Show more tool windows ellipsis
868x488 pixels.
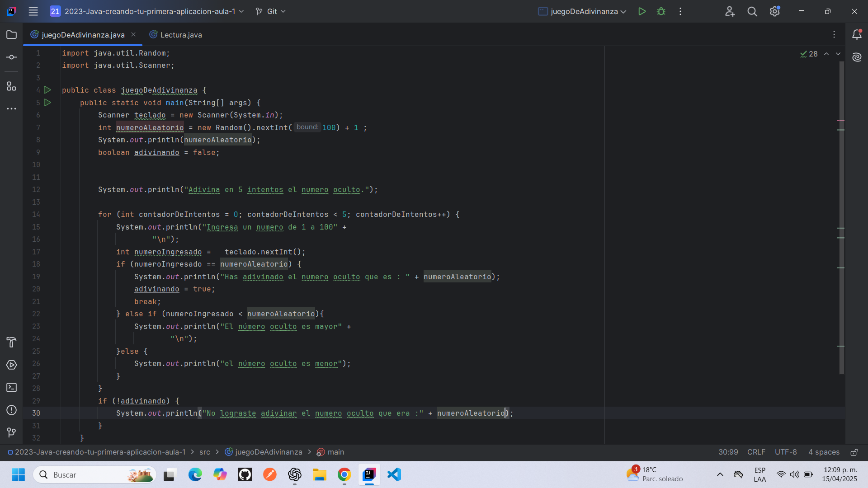point(12,109)
